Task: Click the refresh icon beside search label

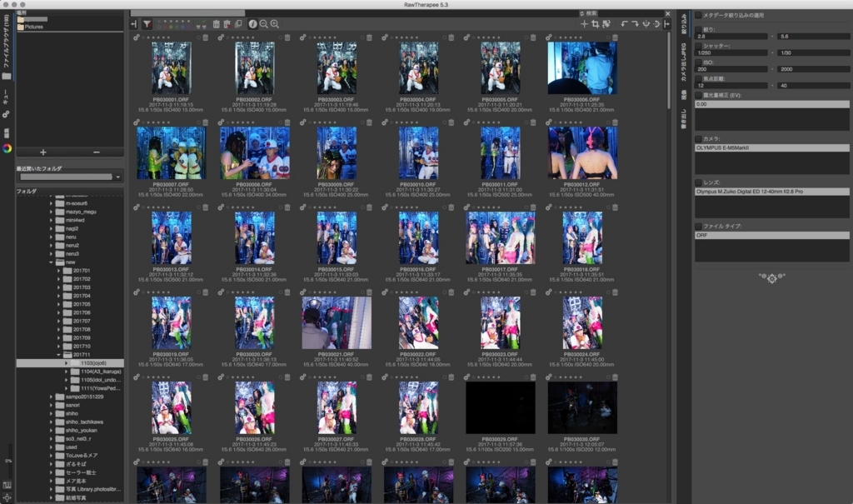Action: pos(581,13)
